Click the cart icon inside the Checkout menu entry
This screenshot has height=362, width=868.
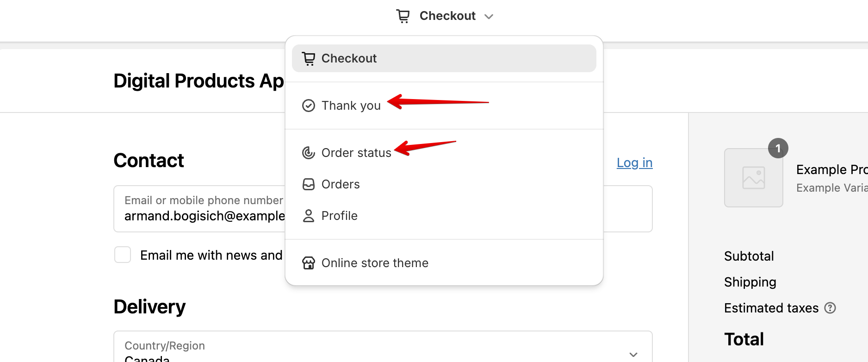(308, 58)
